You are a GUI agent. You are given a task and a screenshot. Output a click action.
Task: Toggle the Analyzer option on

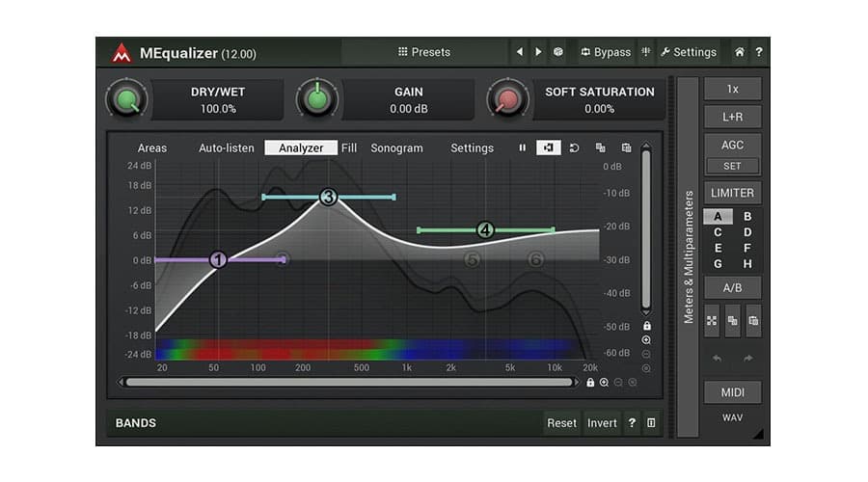click(301, 147)
